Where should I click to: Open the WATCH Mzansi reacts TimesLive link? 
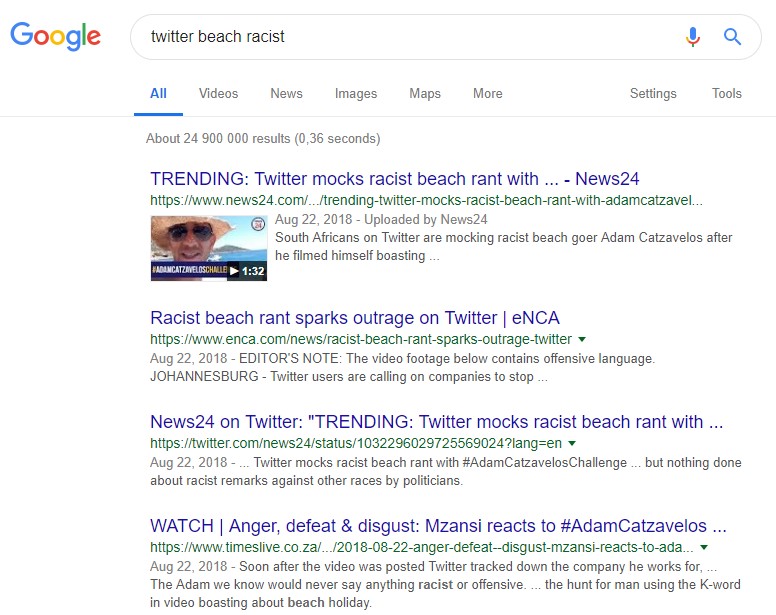[x=438, y=525]
